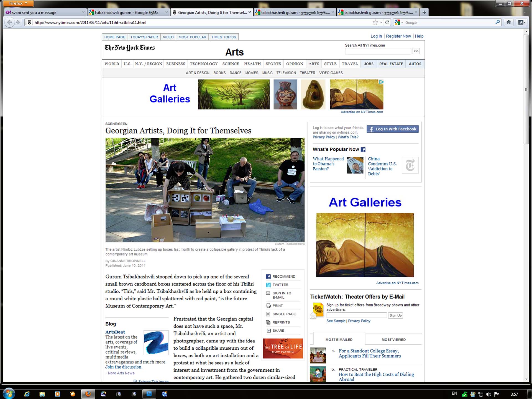Open the list all tabs arrow

tap(525, 12)
